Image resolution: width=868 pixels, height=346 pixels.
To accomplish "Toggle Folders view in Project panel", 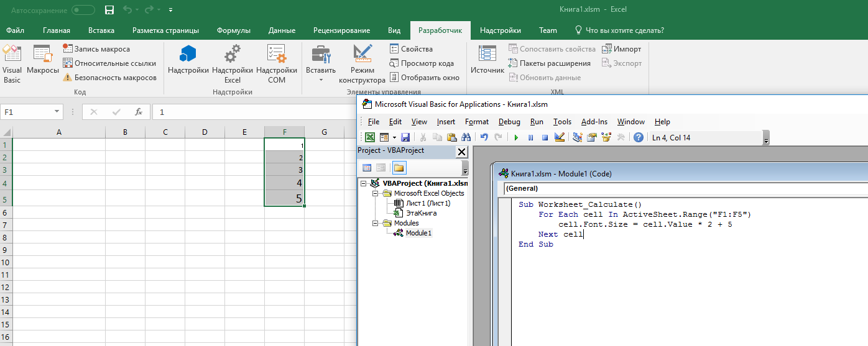I will (399, 168).
